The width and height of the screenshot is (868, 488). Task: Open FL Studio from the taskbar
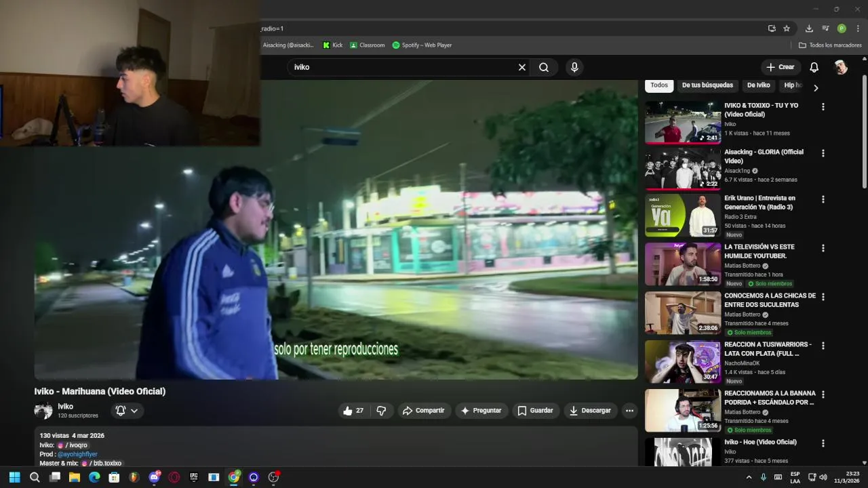[134, 477]
